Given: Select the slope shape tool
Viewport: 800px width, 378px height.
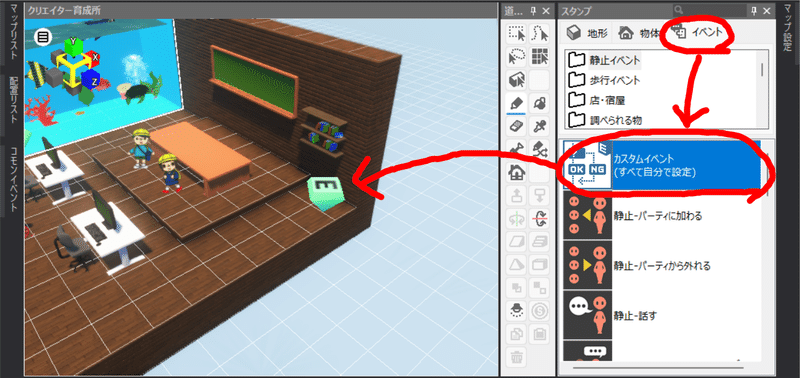Looking at the screenshot, I should point(517,242).
